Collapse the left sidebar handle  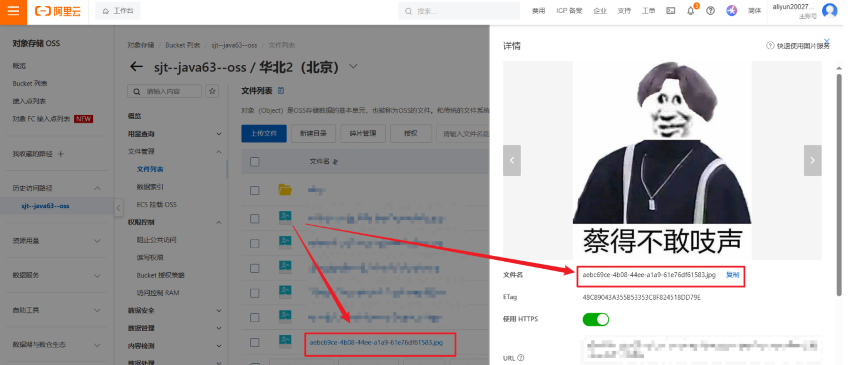click(x=119, y=207)
